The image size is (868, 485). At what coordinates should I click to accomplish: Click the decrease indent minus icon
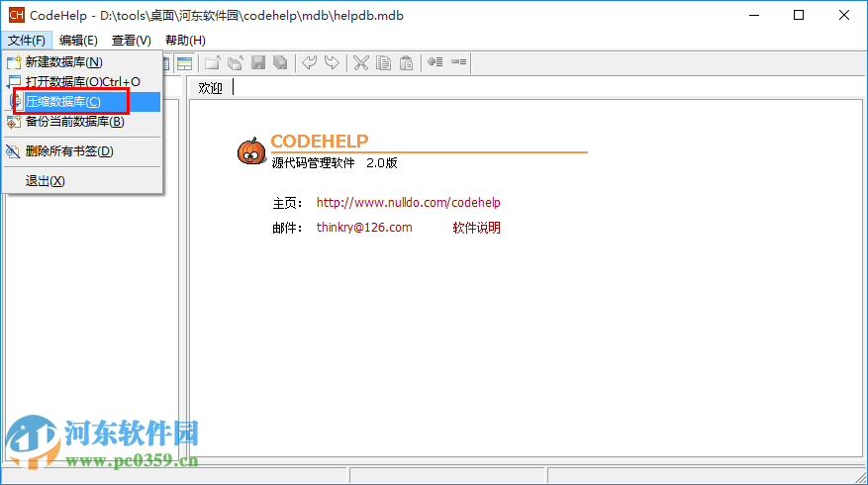coord(458,62)
